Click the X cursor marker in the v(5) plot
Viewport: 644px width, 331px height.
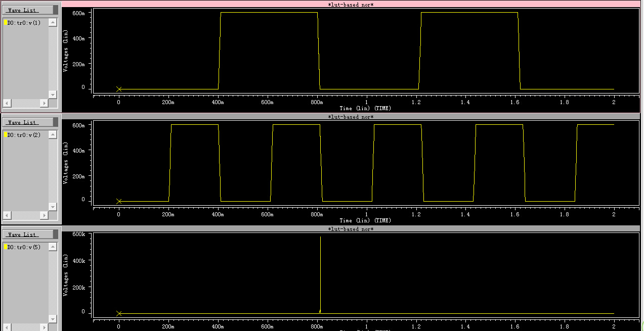[x=119, y=314]
